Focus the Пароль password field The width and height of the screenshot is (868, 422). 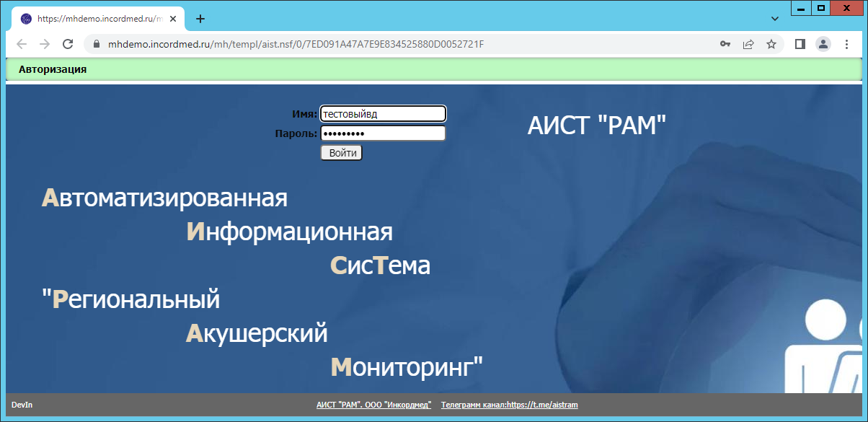[383, 133]
